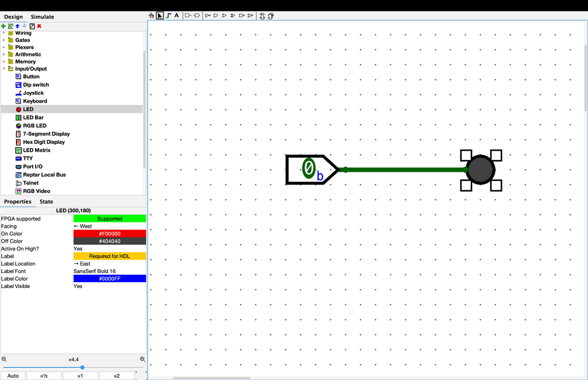Select the Poke tool hand icon
Image resolution: width=588 pixels, height=380 pixels.
pos(152,16)
